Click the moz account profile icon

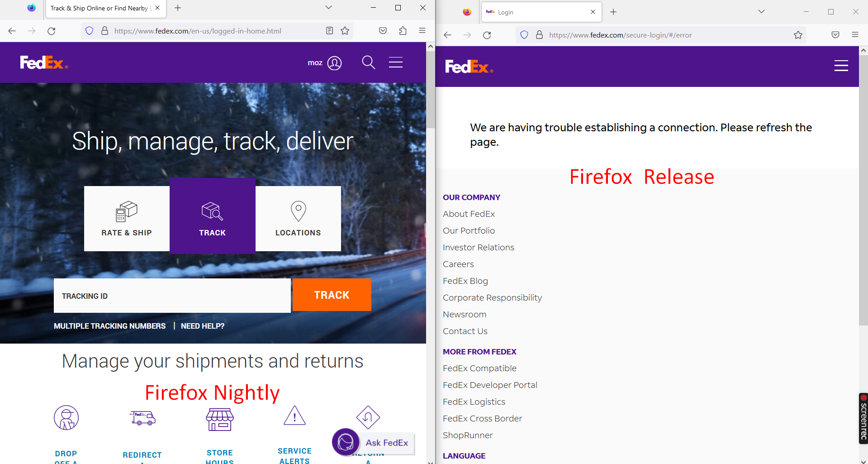[334, 63]
